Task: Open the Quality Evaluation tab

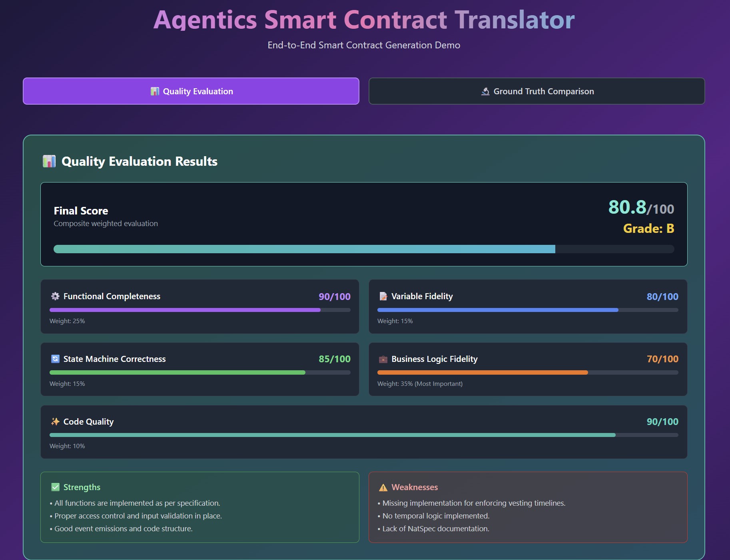Action: (x=191, y=91)
